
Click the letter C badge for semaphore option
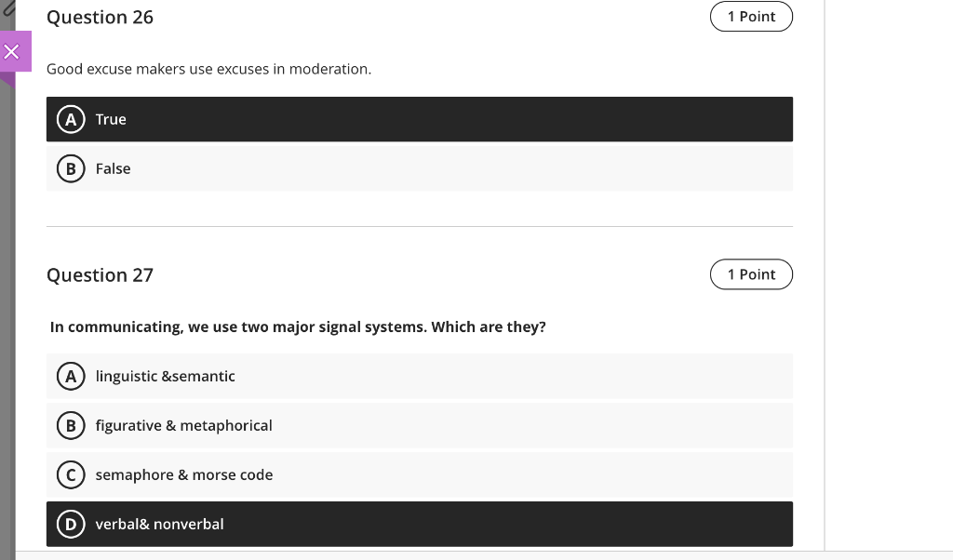[71, 474]
